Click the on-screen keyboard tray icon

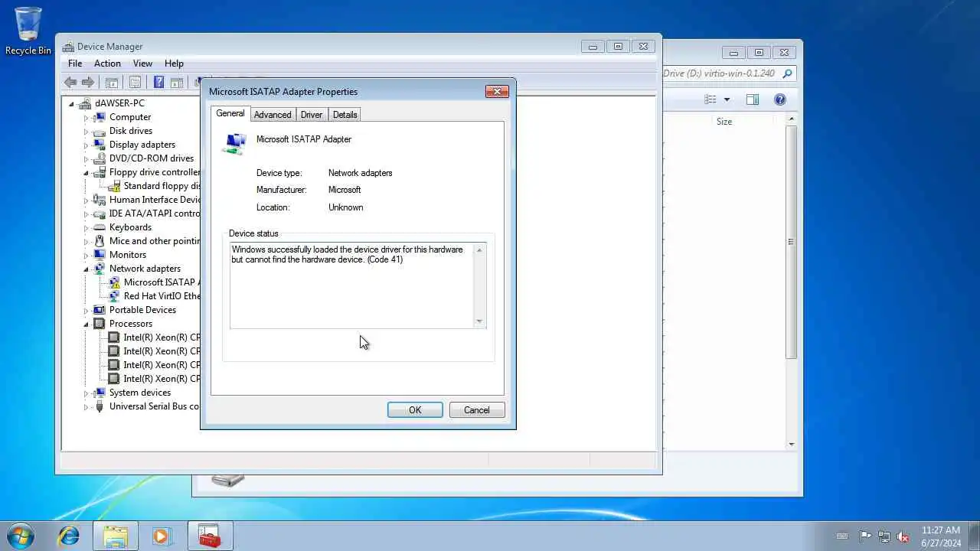842,536
